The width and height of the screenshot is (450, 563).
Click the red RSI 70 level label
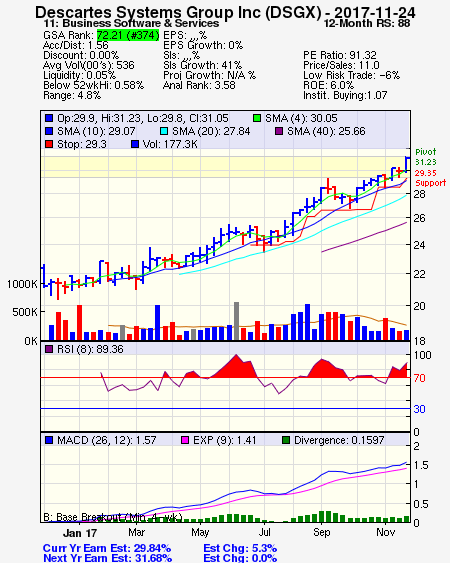point(419,378)
